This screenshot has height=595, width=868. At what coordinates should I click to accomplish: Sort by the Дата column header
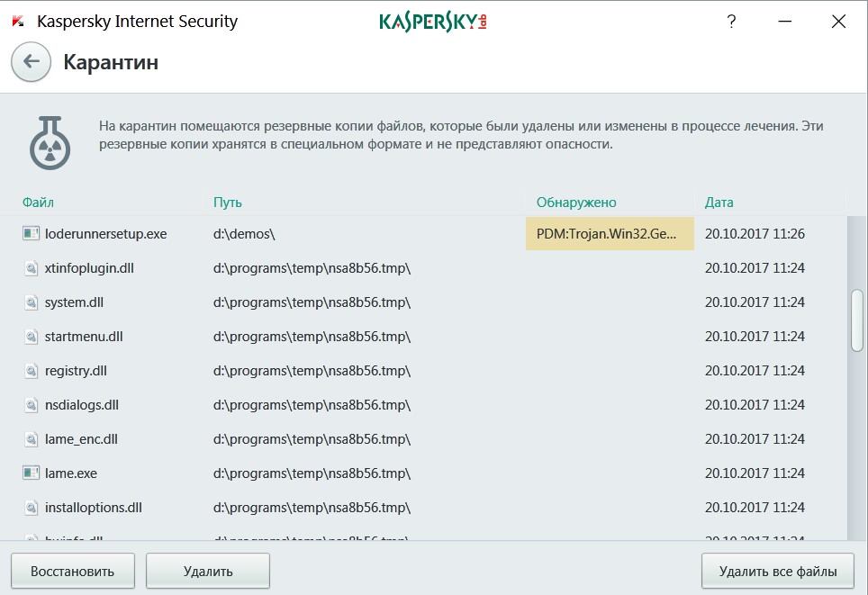point(719,203)
